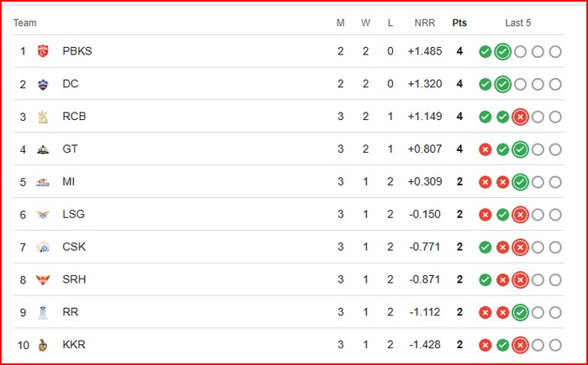The height and width of the screenshot is (365, 588).
Task: Click the DC team logo icon
Action: click(x=43, y=84)
